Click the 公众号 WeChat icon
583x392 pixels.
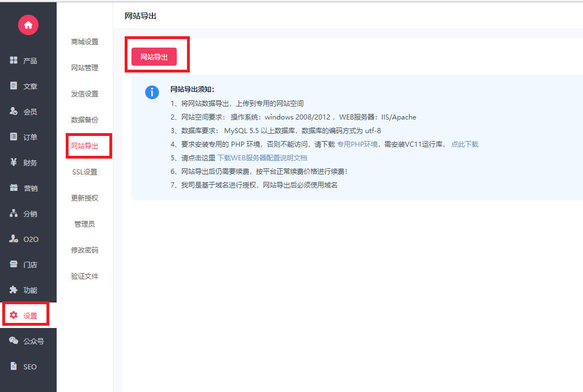coord(14,340)
